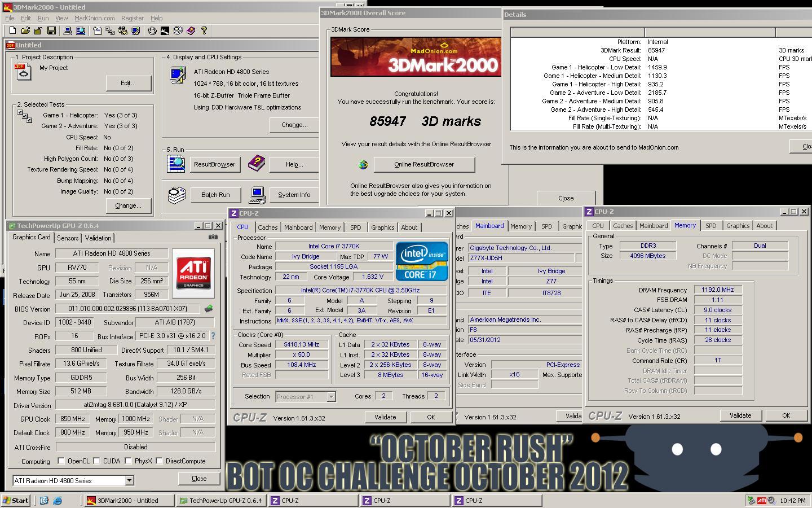This screenshot has height=508, width=812.
Task: Click the Online ResultBrowser button
Action: (x=424, y=164)
